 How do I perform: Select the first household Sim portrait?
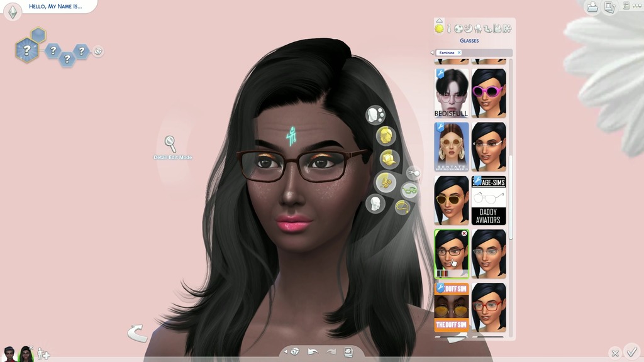[9, 353]
